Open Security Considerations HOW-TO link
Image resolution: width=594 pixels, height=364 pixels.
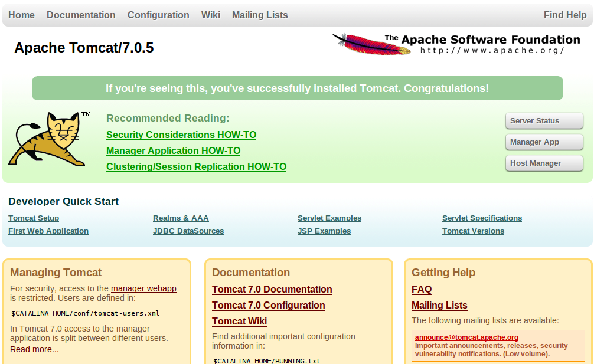181,135
